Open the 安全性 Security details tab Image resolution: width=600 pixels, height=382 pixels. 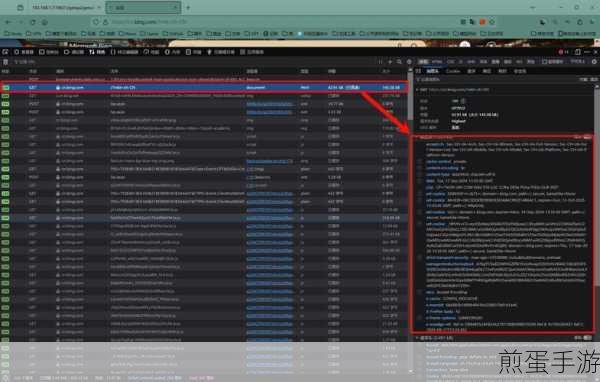(520, 71)
